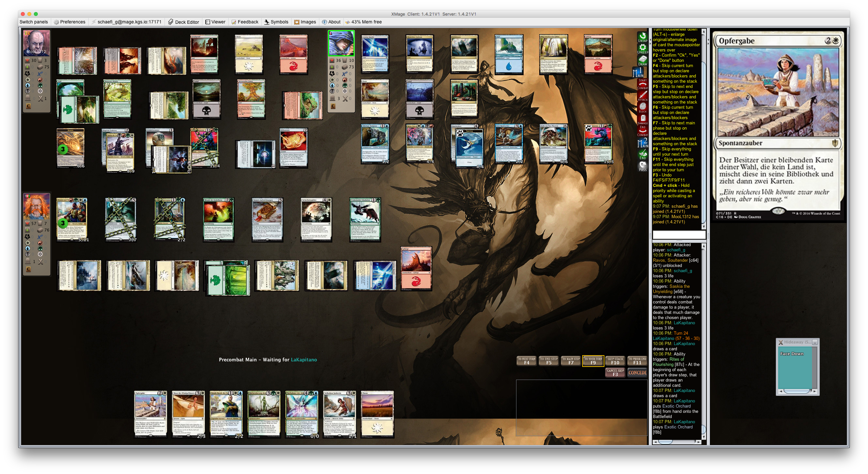
Task: Click MooL1312's poison counter icon
Action: (28, 67)
